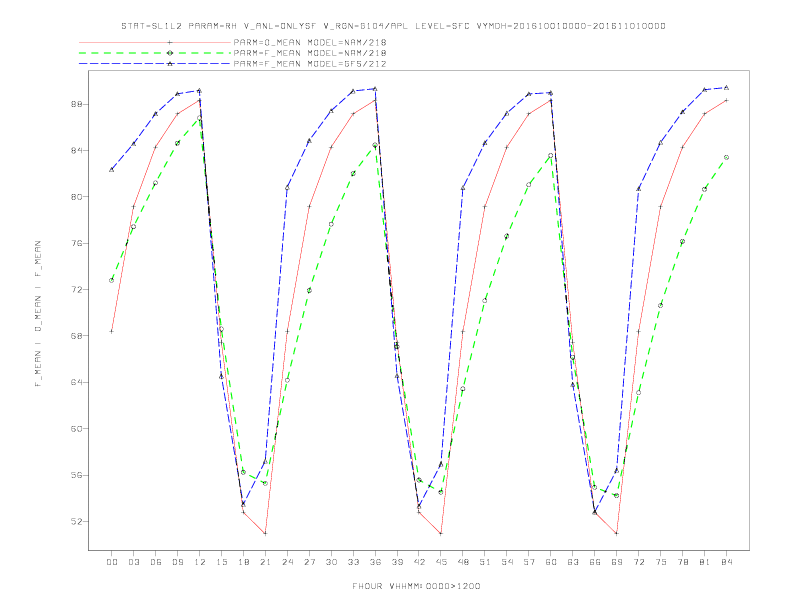Click forecast hour label 51
Screen dimensions: 792x612
click(x=485, y=562)
